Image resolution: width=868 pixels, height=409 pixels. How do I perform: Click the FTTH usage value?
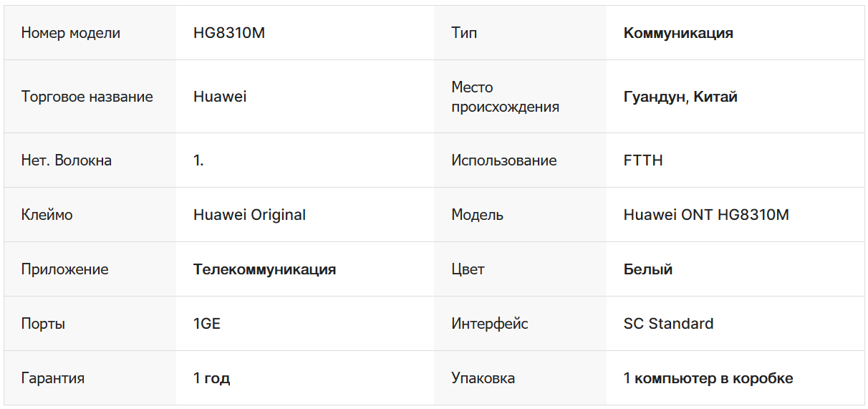click(x=643, y=160)
